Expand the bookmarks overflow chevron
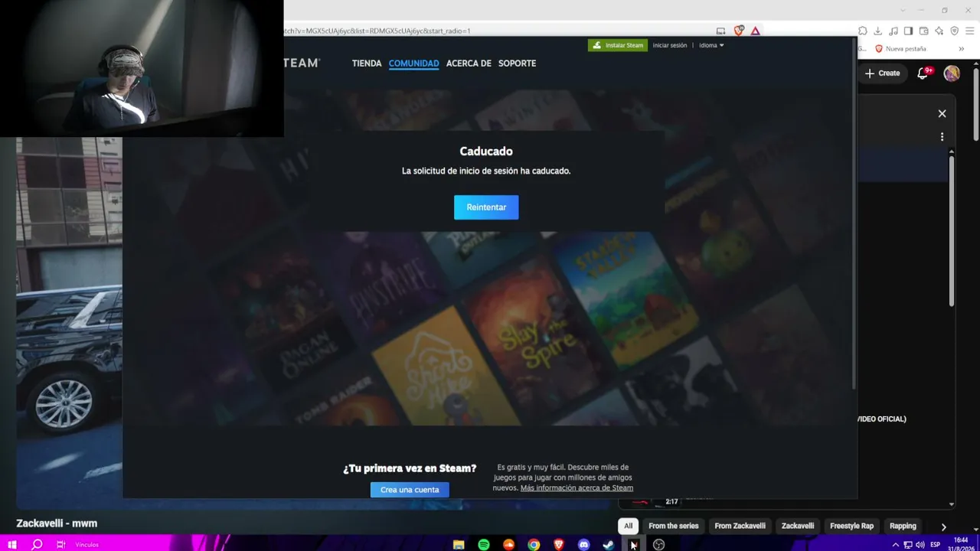The height and width of the screenshot is (551, 980). click(962, 49)
